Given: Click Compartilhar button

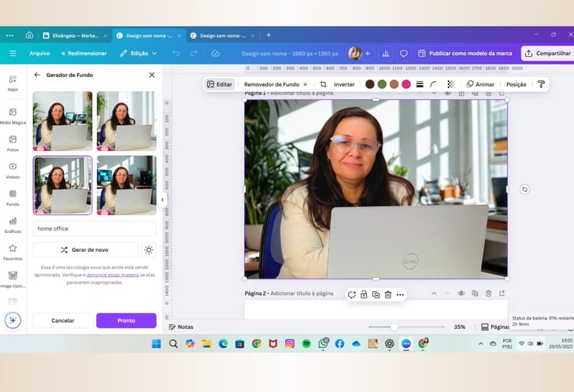Looking at the screenshot, I should (x=548, y=54).
